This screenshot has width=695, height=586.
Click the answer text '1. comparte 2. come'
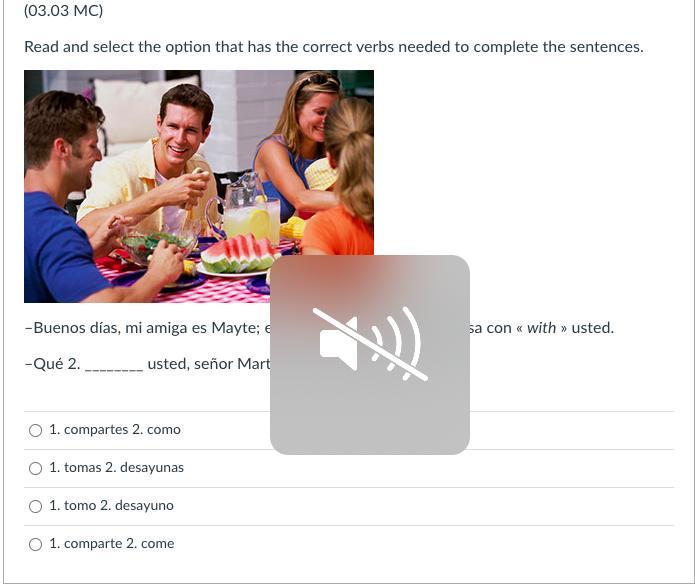coord(112,544)
